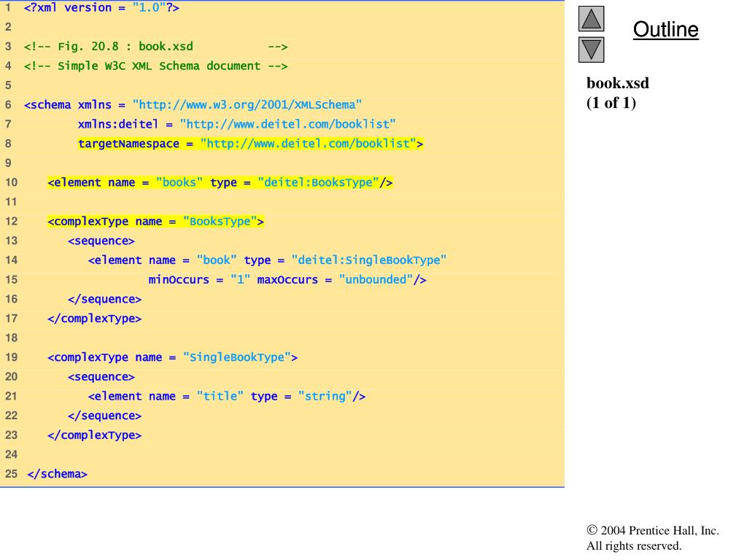Screen dimensions: 747x560
Task: Click the highlighted complexType "BooksType" line
Action: [156, 222]
